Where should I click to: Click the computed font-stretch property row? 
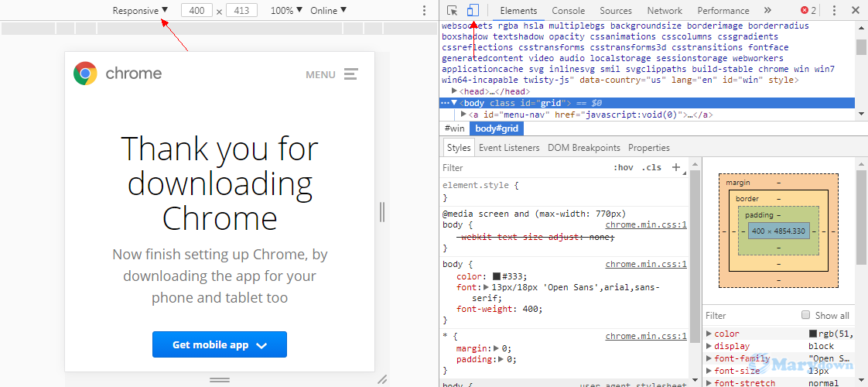[x=780, y=382]
